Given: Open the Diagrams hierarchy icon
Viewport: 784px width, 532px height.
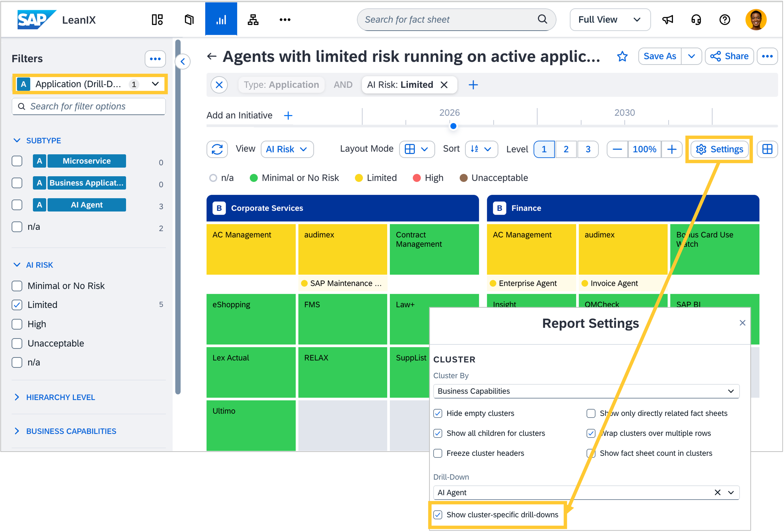Looking at the screenshot, I should tap(253, 20).
